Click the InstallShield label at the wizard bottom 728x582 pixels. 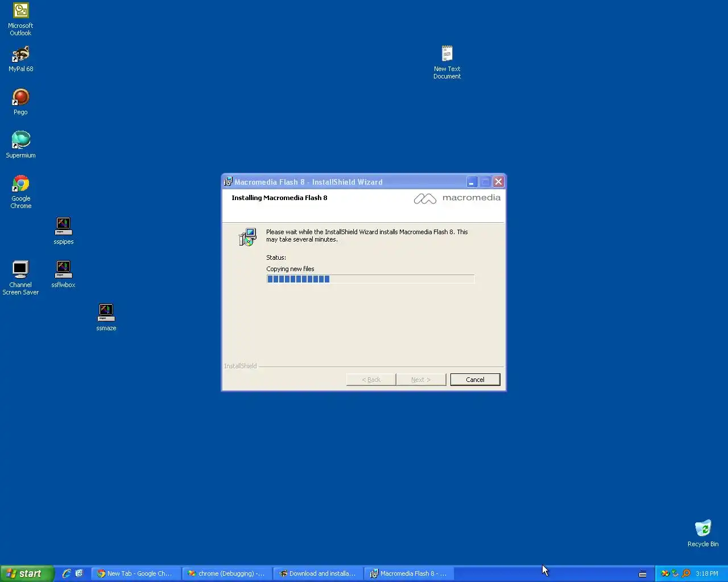tap(240, 366)
